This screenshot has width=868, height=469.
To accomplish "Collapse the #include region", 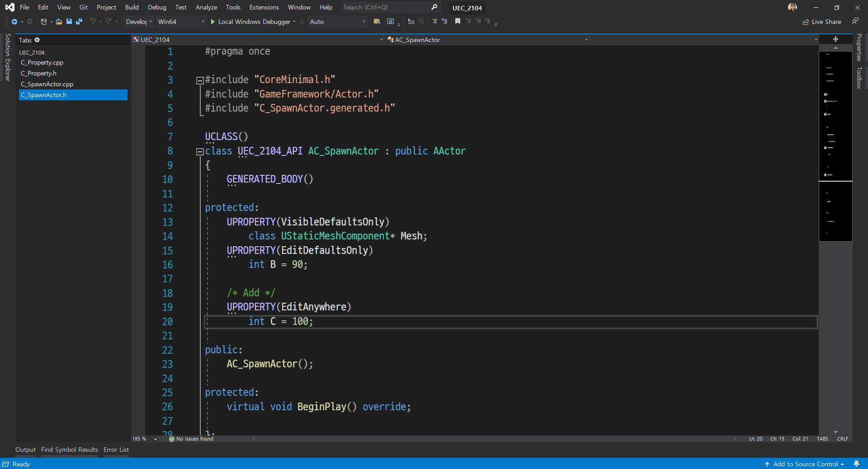I will tap(199, 80).
